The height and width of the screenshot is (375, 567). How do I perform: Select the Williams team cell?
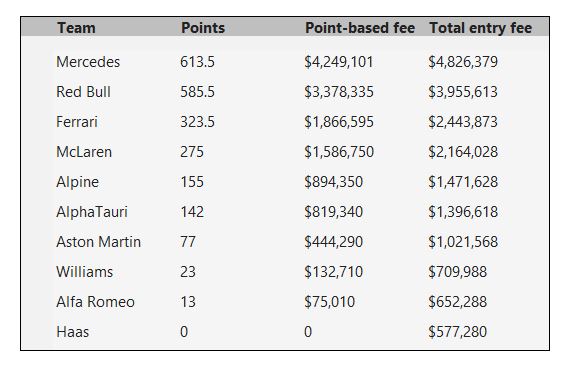click(x=85, y=272)
